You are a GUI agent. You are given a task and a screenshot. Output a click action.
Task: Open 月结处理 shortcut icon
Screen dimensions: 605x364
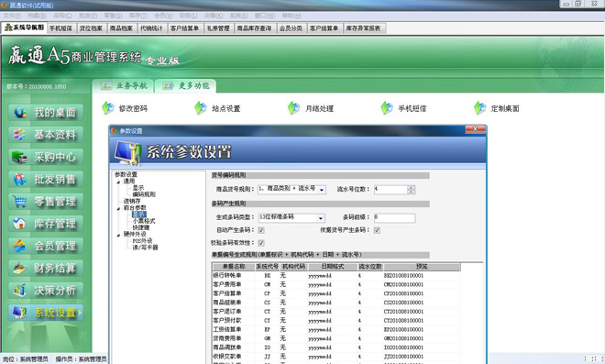tap(294, 108)
